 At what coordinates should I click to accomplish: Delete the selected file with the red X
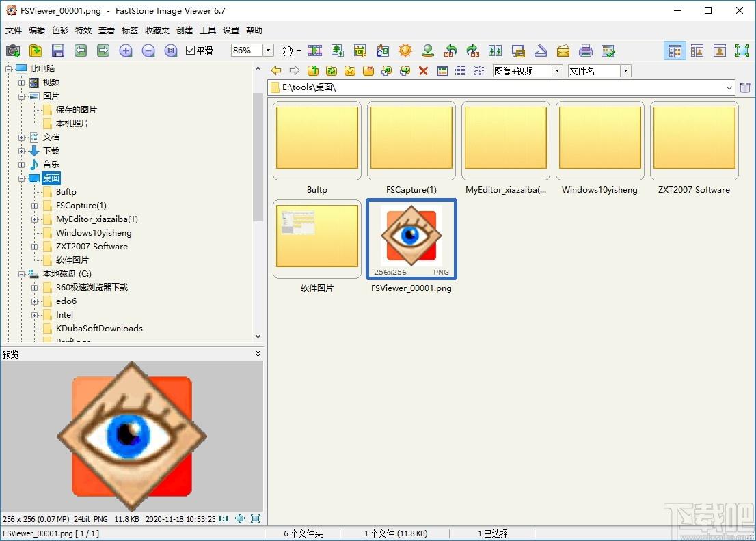pyautogui.click(x=423, y=71)
